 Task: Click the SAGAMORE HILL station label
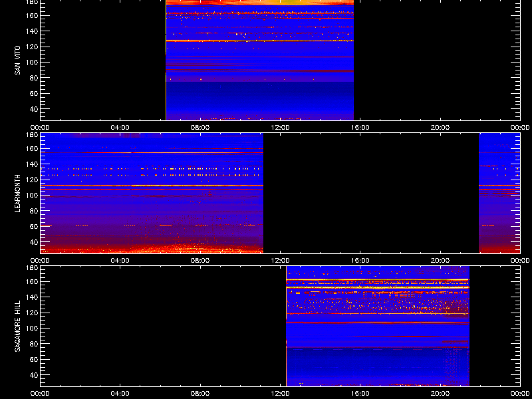(x=17, y=326)
